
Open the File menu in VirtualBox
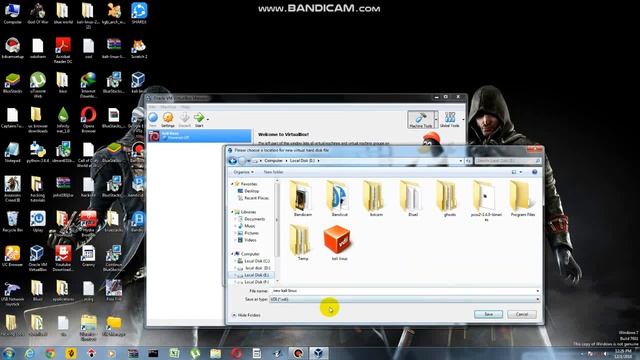coord(152,107)
